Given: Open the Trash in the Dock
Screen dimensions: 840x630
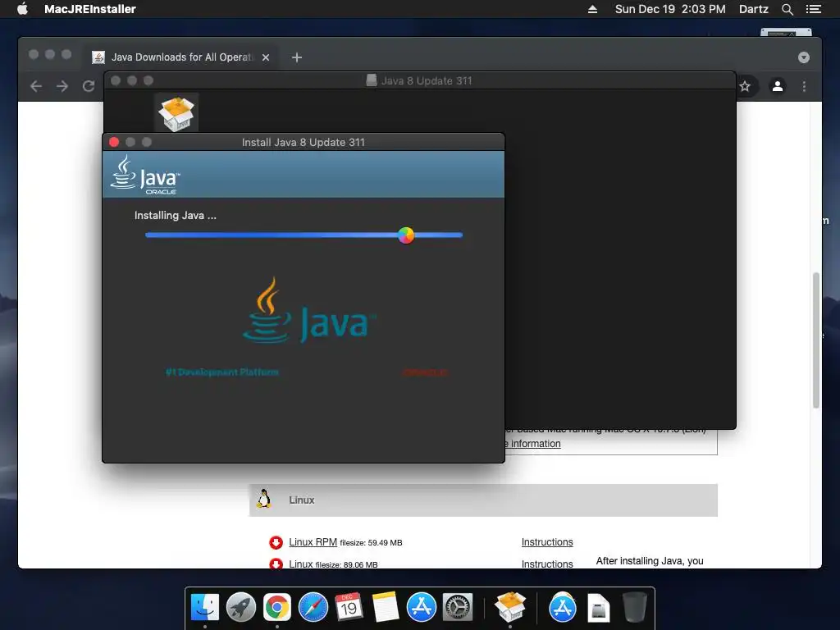Looking at the screenshot, I should [x=634, y=607].
